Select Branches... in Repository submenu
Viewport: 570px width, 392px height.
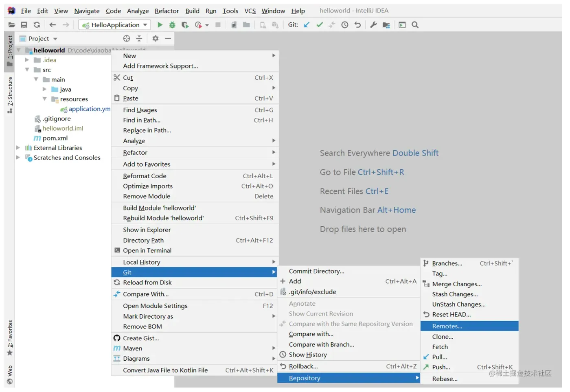(469, 263)
